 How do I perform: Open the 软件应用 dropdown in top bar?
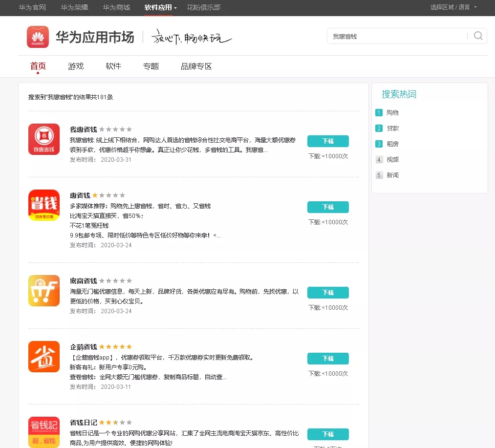pos(160,7)
